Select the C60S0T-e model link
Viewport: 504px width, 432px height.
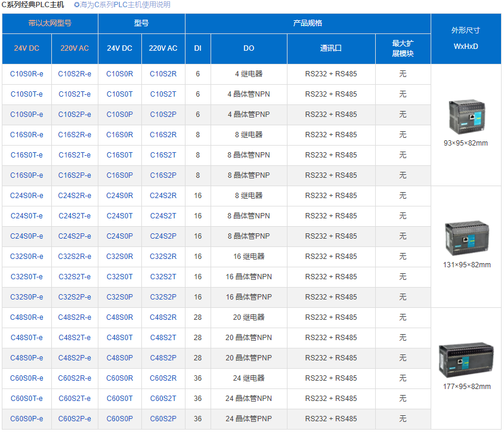point(27,399)
